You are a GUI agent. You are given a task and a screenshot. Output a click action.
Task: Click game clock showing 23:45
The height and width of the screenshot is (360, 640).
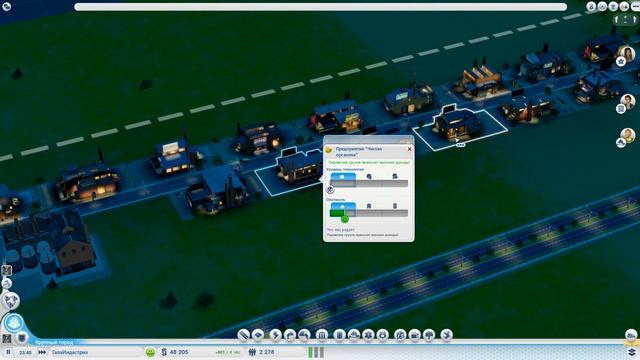pos(25,352)
